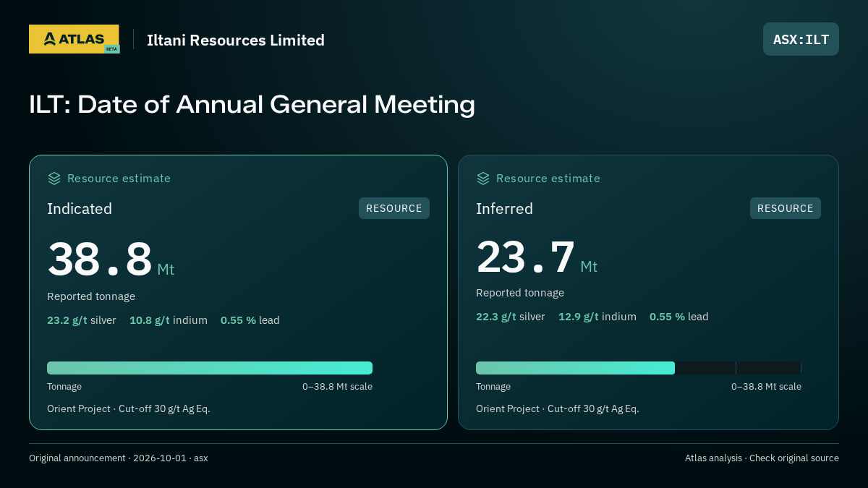The width and height of the screenshot is (868, 488).
Task: Click the Iltani Resources Limited company name
Action: click(x=236, y=40)
